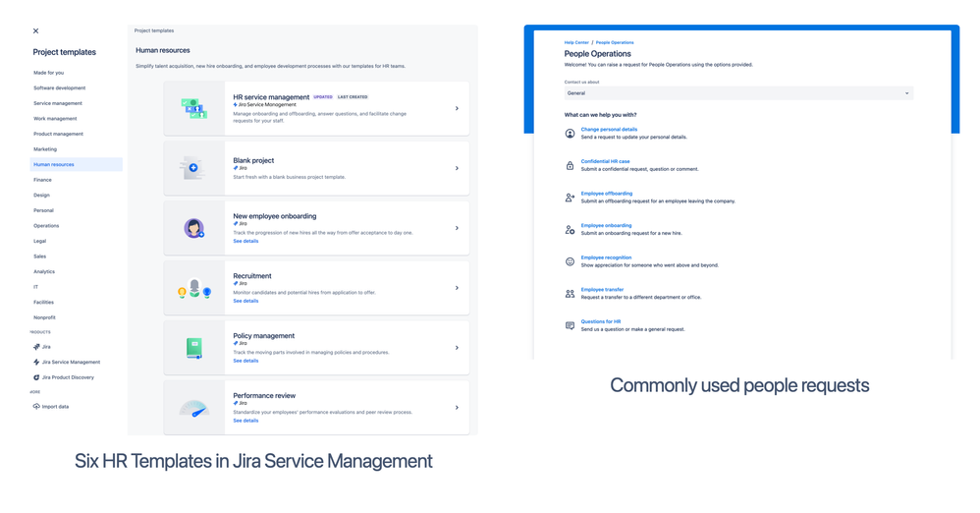Open Employee onboarding request link
This screenshot has width=980, height=513.
pyautogui.click(x=606, y=226)
